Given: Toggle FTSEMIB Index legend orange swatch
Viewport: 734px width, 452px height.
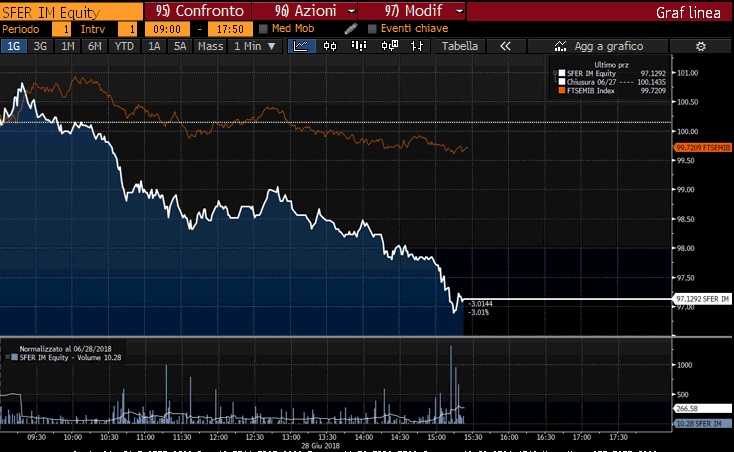Looking at the screenshot, I should [562, 91].
